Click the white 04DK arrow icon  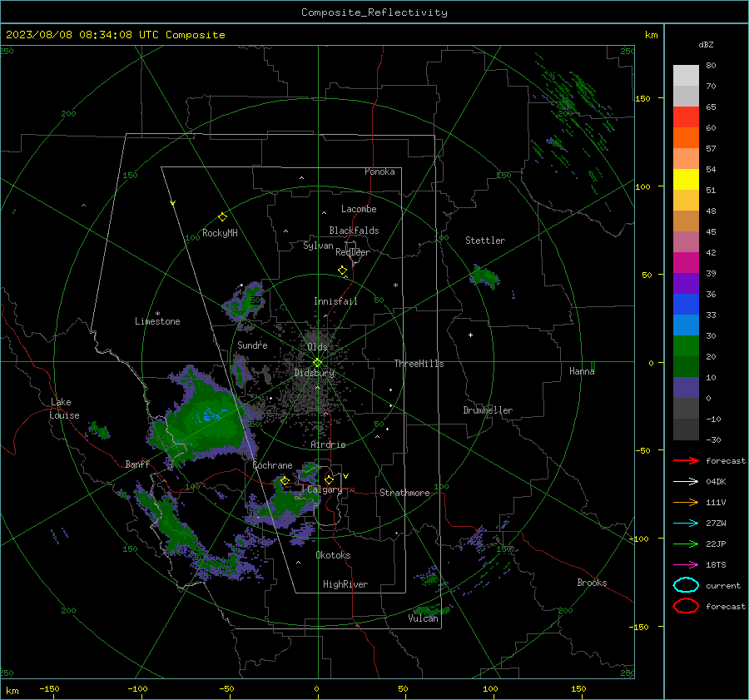[x=686, y=481]
